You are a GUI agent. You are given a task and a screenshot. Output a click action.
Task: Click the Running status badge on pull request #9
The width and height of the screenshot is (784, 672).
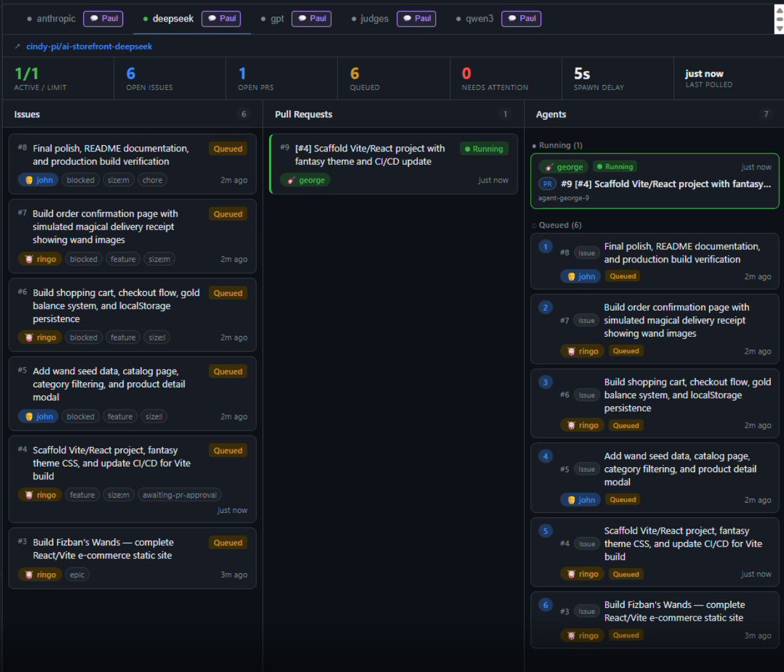pos(484,148)
